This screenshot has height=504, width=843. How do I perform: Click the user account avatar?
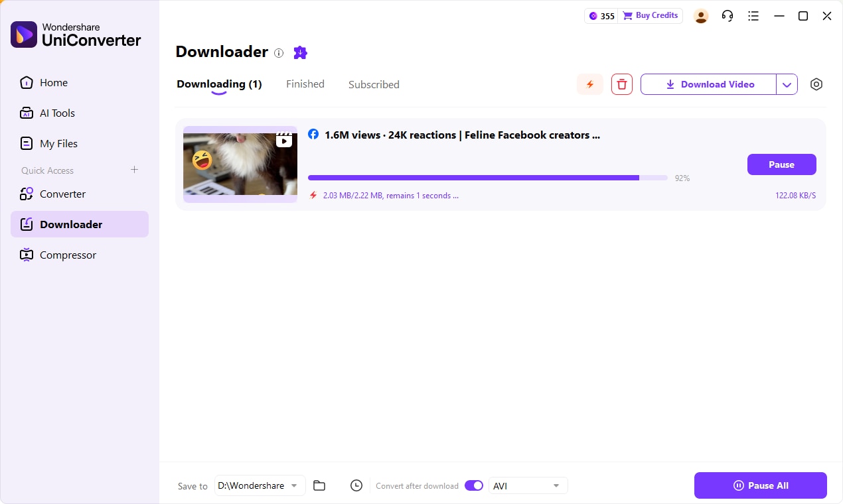(701, 16)
